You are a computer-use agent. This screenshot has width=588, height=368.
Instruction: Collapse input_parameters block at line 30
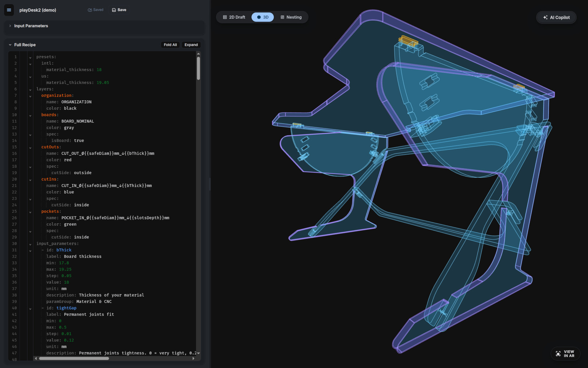click(x=30, y=244)
